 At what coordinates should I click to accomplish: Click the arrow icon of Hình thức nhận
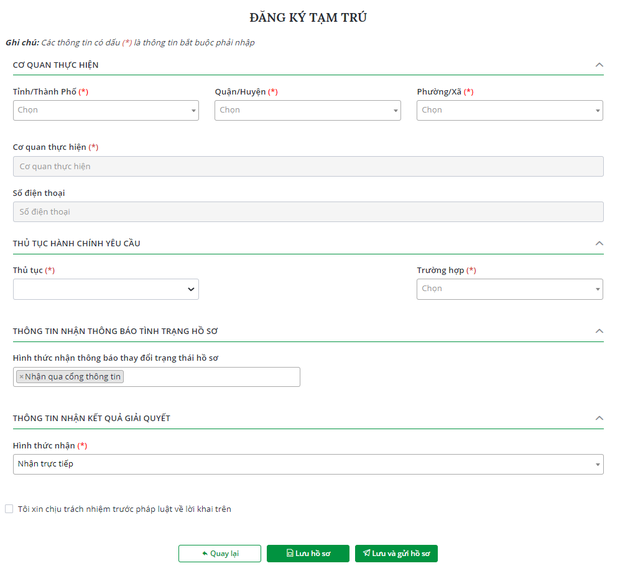pos(597,465)
